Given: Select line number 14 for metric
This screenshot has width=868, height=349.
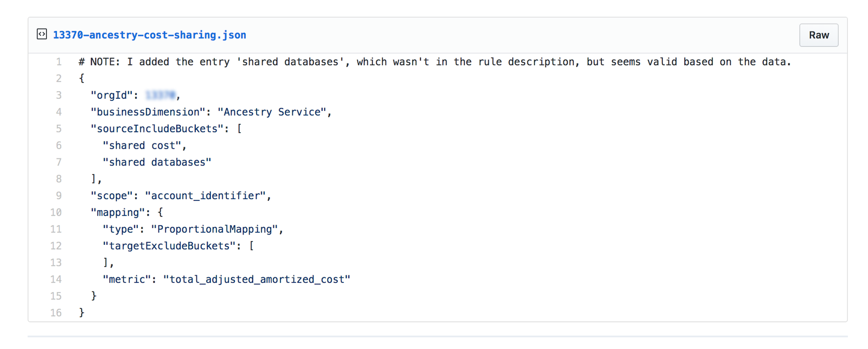Looking at the screenshot, I should 56,280.
